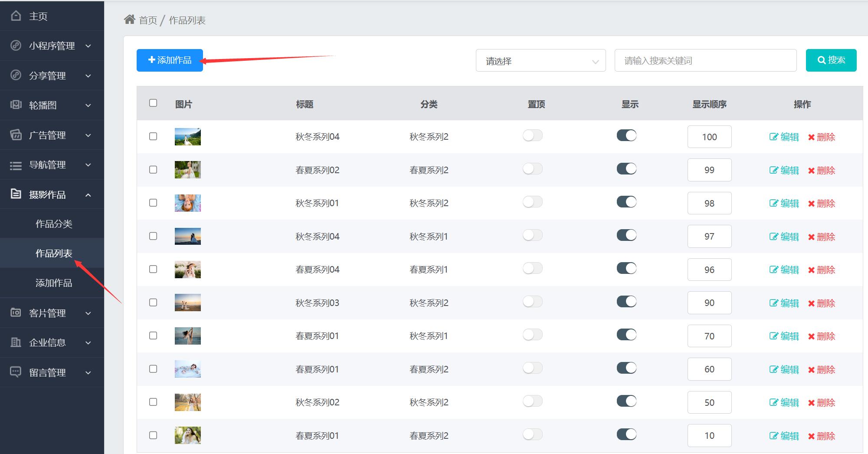Click the thumbnail image in the row with order 99

point(187,170)
